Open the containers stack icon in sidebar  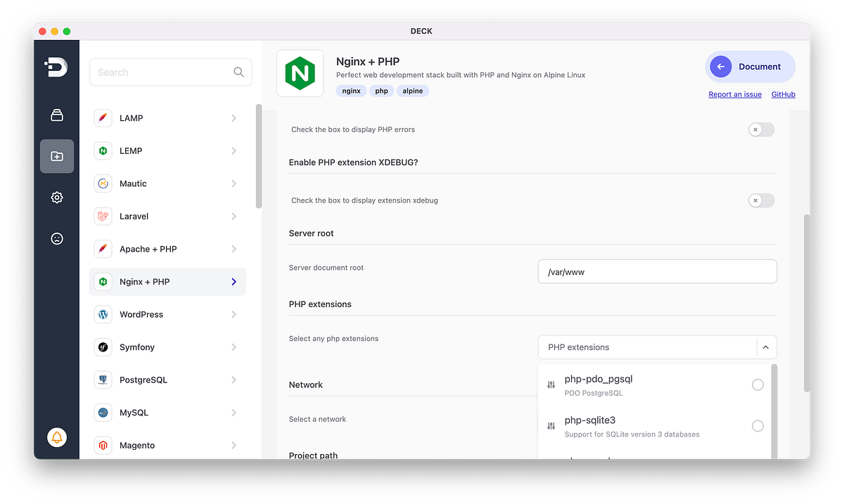56,115
